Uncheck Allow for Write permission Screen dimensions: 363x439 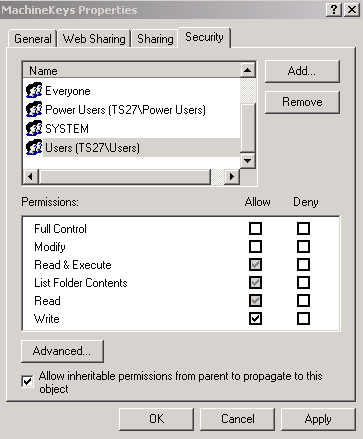click(x=255, y=318)
